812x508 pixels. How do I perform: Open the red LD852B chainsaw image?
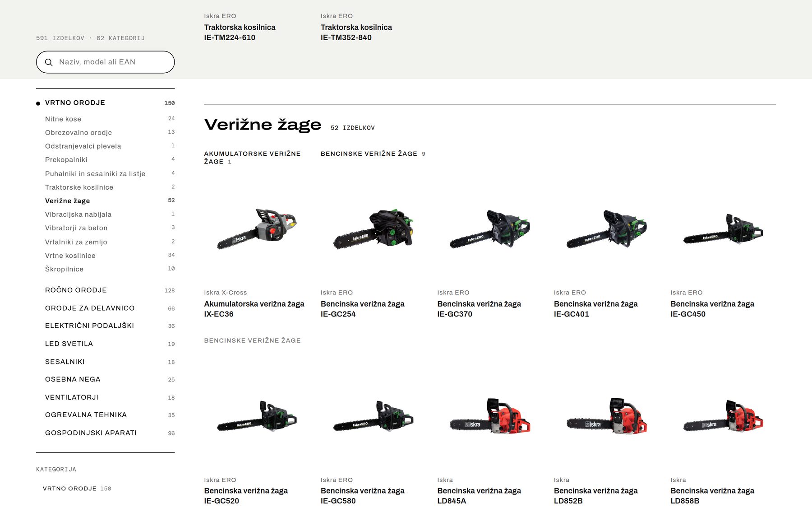[607, 416]
